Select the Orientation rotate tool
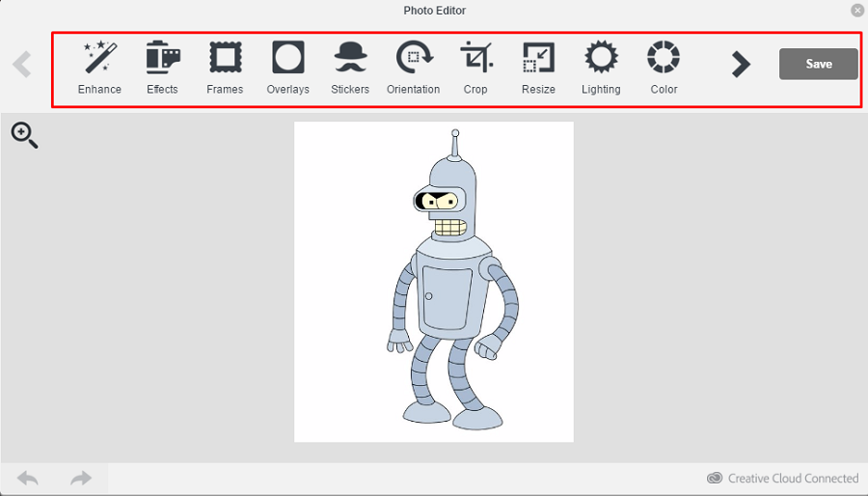Screen dimensions: 868x496 click(414, 68)
